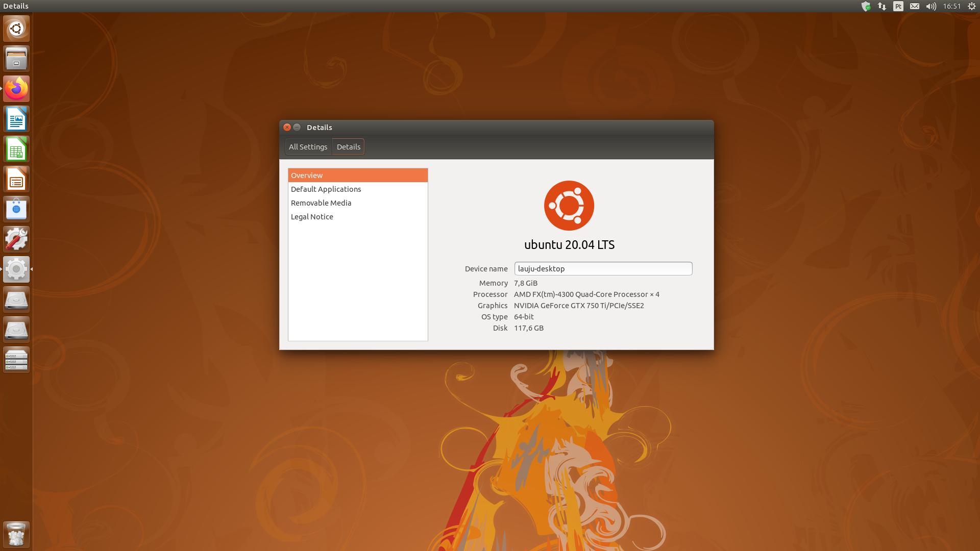Screen dimensions: 980x551
Task: Open the mail messaging indicator
Action: (x=915, y=6)
